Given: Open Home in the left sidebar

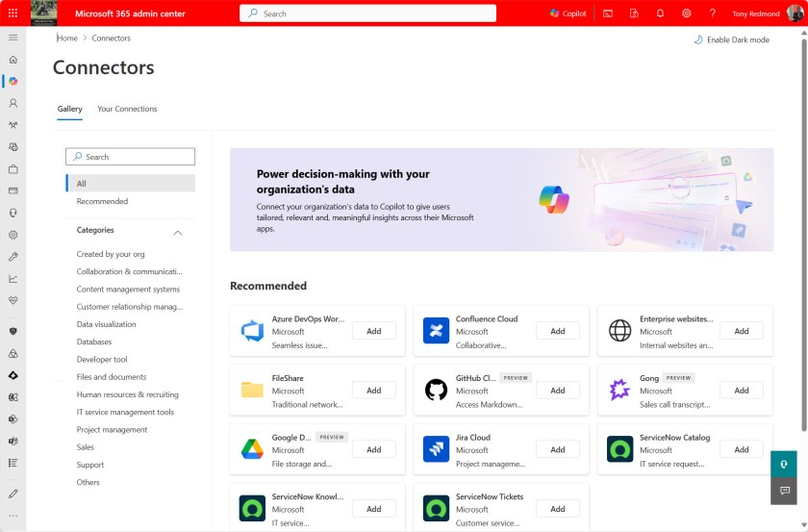Looking at the screenshot, I should tap(13, 60).
